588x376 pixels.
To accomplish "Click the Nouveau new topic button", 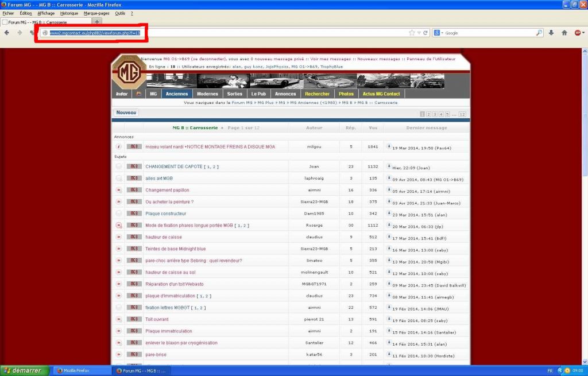I will 126,113.
